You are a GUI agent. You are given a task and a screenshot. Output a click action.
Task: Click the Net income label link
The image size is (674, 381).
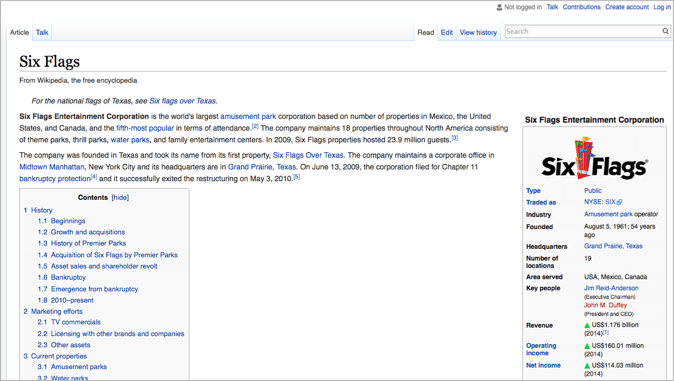[x=543, y=366]
